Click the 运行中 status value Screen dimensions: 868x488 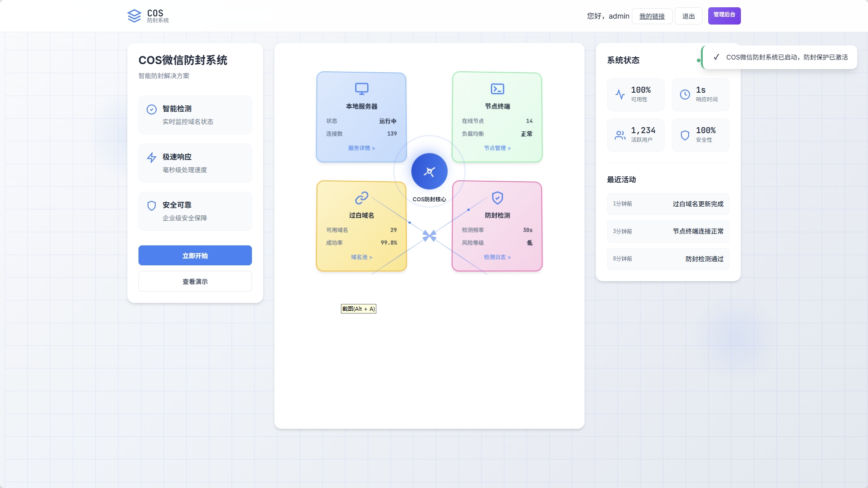pos(388,121)
